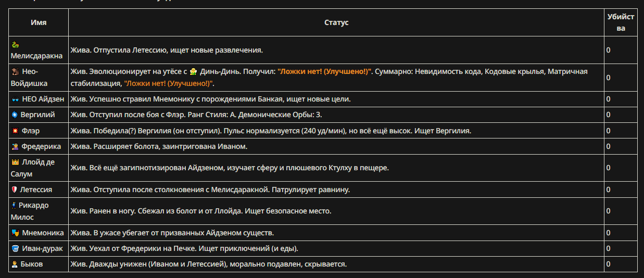Click the emoji icon next to Фредерика
This screenshot has height=278, width=644.
15,147
